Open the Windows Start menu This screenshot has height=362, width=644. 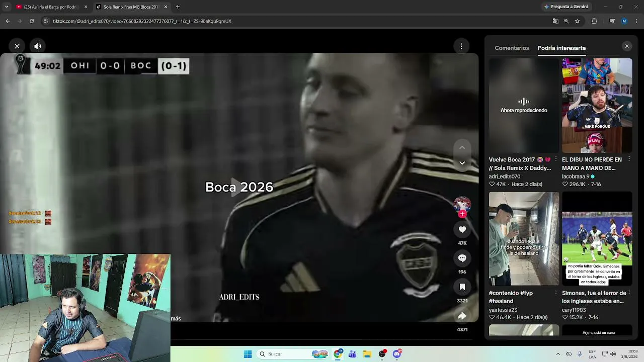[248, 354]
